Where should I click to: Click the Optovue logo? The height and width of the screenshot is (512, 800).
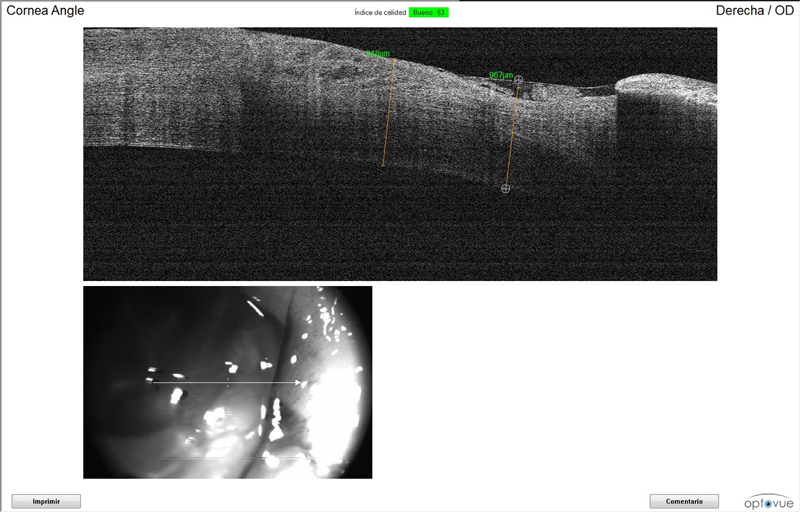[769, 501]
